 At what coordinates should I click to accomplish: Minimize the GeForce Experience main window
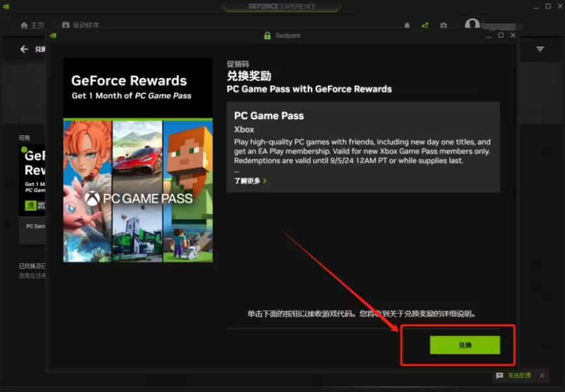tap(536, 7)
